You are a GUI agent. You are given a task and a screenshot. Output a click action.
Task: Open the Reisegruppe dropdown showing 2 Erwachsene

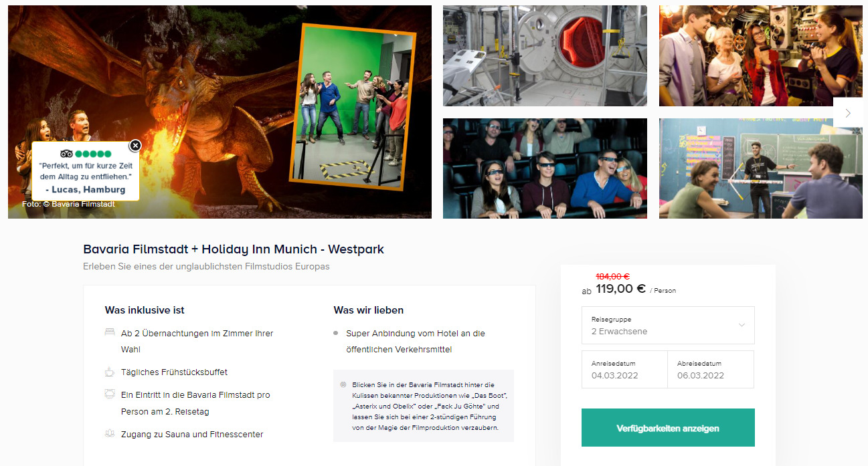pyautogui.click(x=668, y=325)
